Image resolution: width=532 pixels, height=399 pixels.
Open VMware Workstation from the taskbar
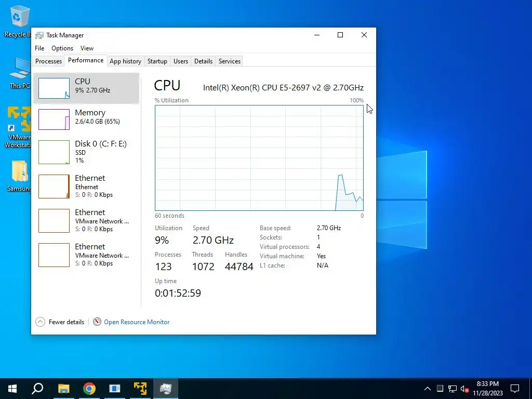tap(140, 389)
